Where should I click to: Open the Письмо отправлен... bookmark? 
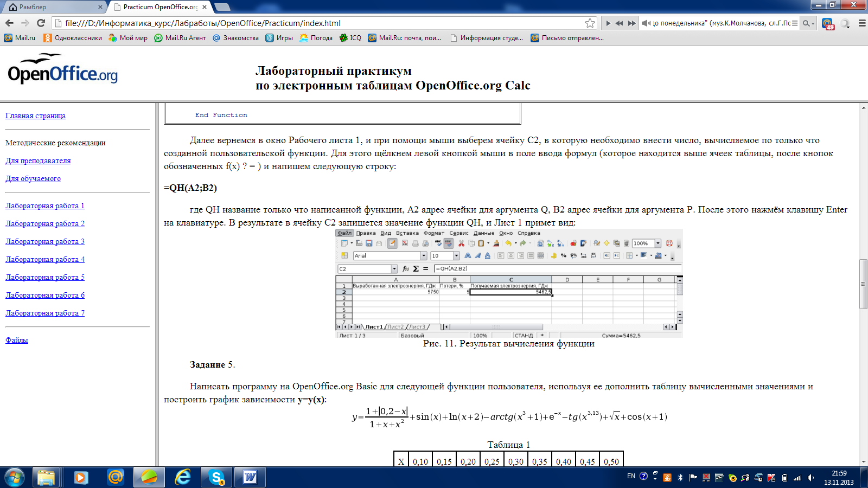coord(567,38)
